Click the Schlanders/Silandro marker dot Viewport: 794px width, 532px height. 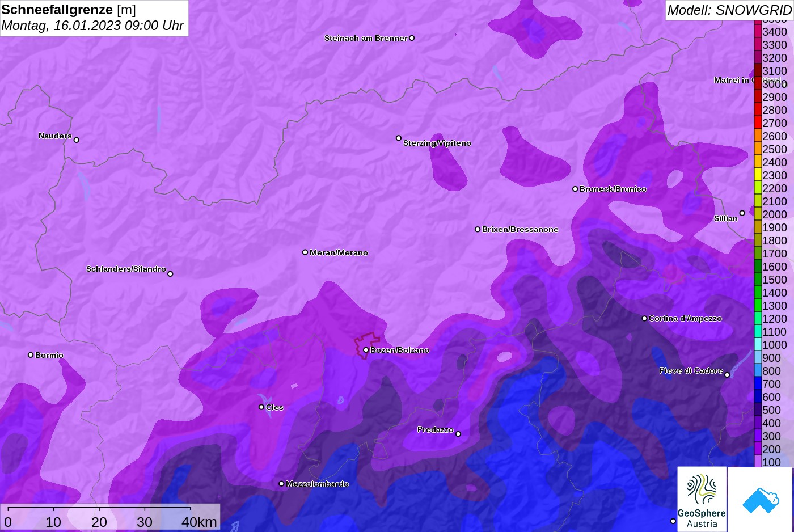coord(170,274)
